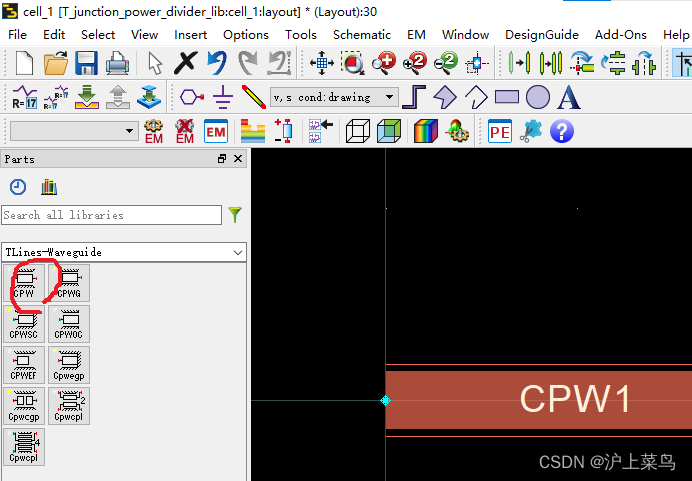
Task: Open the Add-Ons menu
Action: click(x=621, y=34)
